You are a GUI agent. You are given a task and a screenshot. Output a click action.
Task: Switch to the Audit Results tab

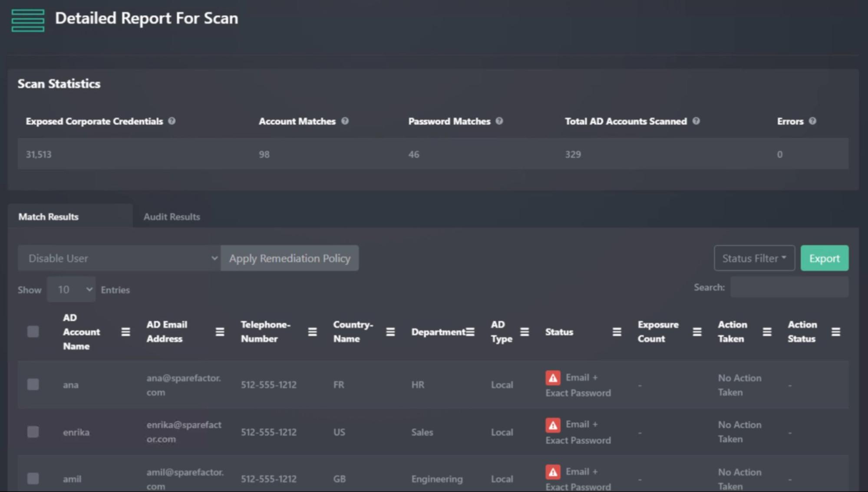[172, 216]
